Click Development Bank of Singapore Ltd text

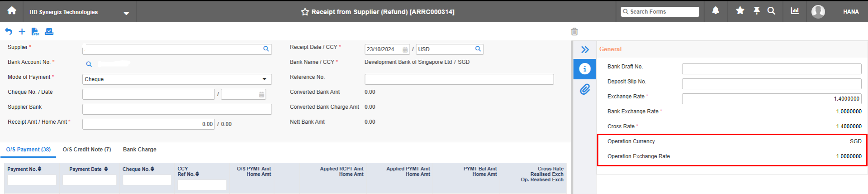(408, 62)
